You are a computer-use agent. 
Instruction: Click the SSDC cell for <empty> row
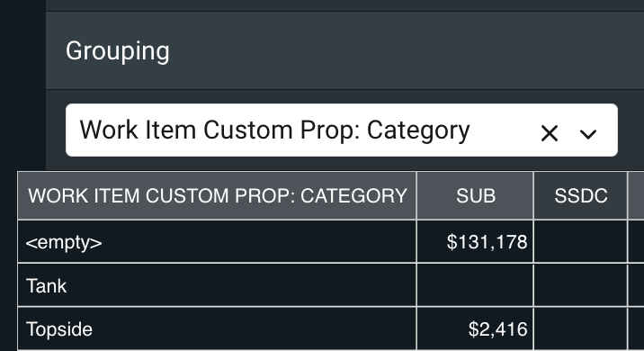580,242
